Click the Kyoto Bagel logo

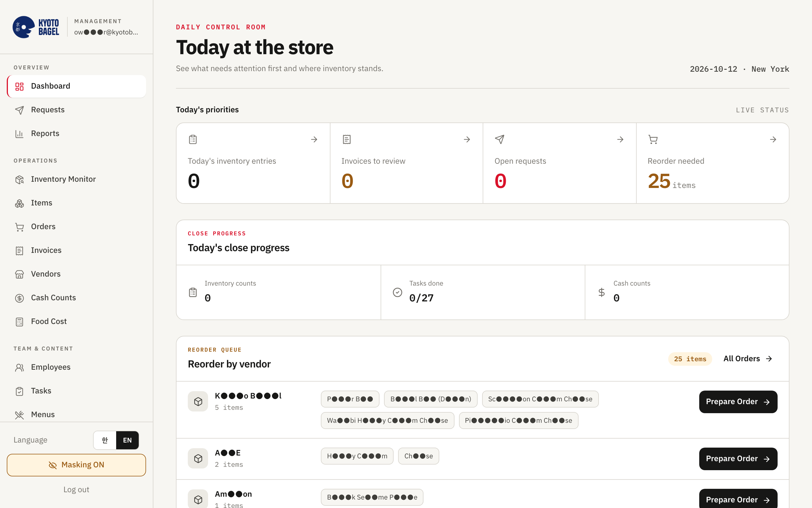pyautogui.click(x=36, y=27)
